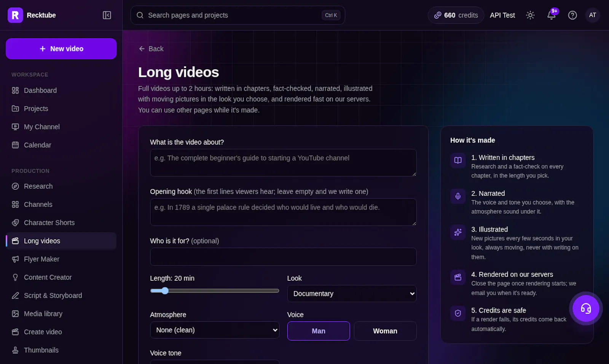This screenshot has height=364, width=609.
Task: Select the Man voice option
Action: click(x=319, y=331)
